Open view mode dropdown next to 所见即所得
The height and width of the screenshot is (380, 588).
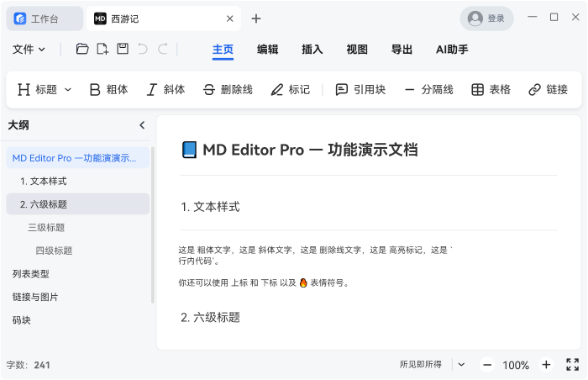coord(462,364)
